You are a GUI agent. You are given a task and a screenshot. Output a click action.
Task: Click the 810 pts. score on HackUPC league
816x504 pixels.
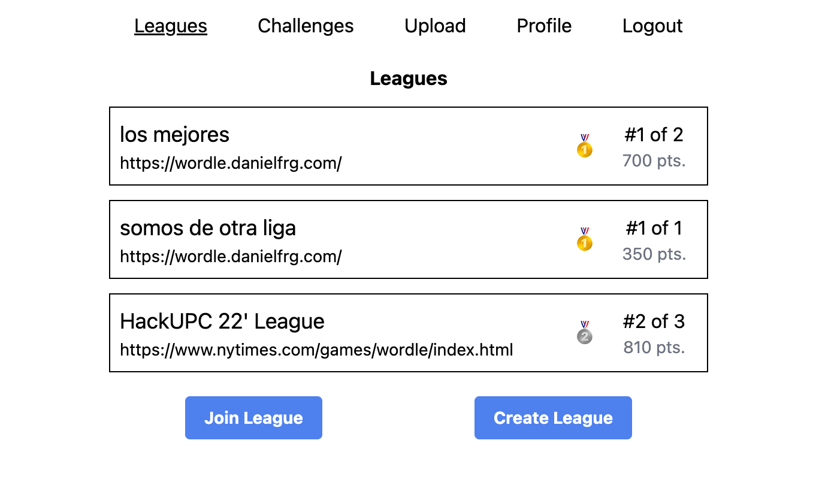click(x=654, y=347)
